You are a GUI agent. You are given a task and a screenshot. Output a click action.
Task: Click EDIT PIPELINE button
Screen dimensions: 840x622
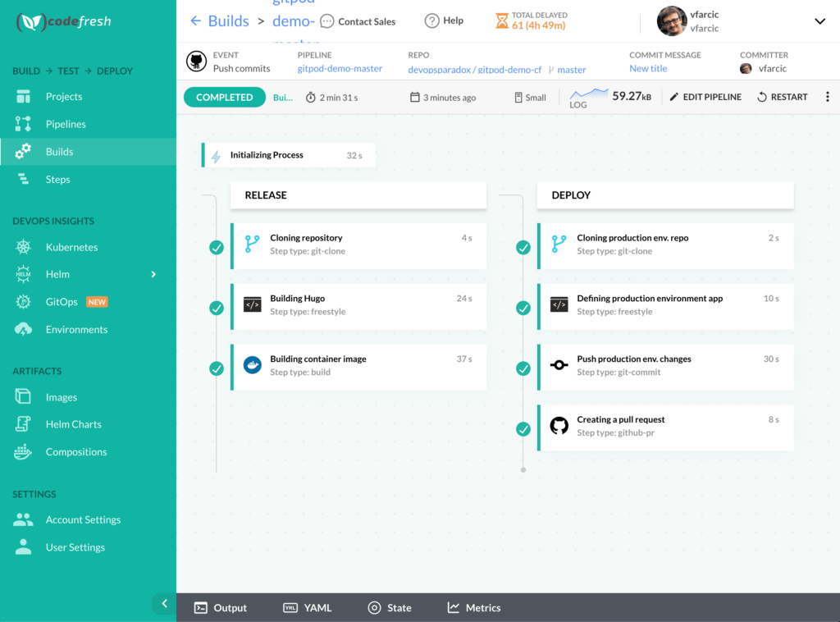pyautogui.click(x=705, y=97)
